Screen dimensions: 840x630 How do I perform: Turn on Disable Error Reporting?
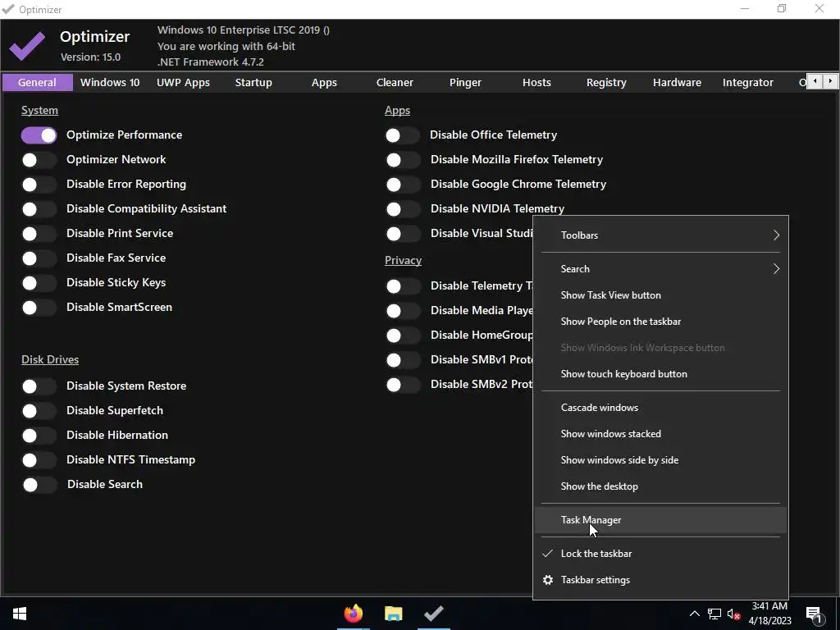tap(39, 185)
